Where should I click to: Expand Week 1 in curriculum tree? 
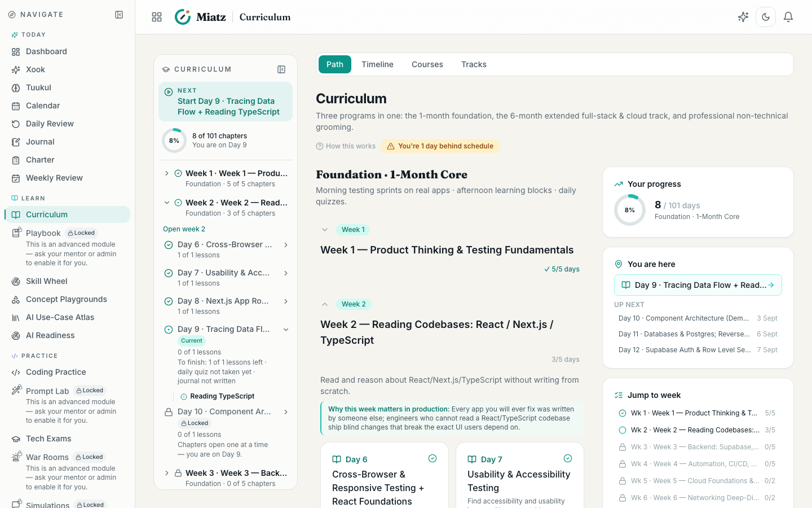point(167,173)
